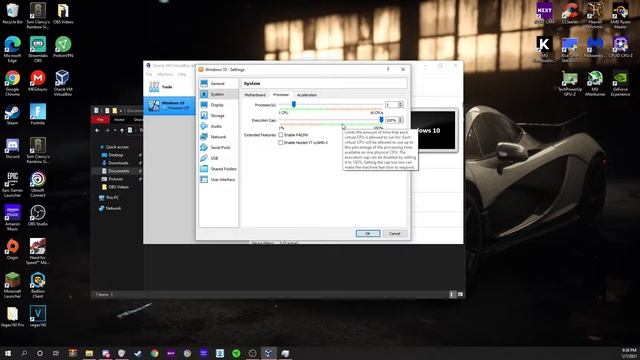The image size is (640, 360).
Task: Open File menu in VirtualBox Manager
Action: point(149,74)
